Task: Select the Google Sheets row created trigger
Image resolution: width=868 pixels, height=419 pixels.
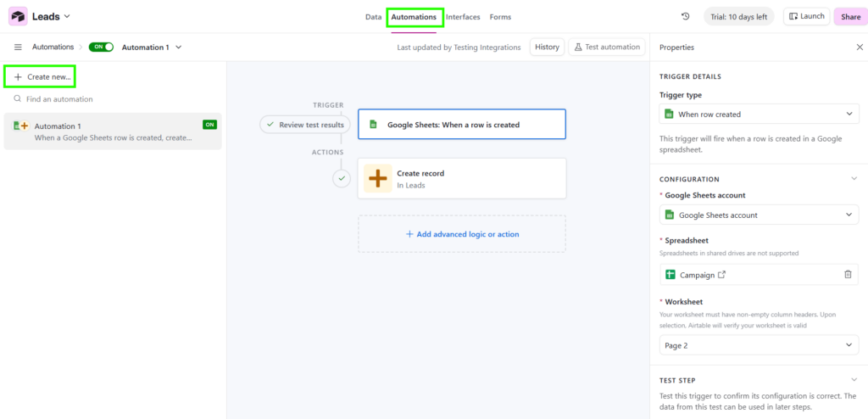Action: 461,125
